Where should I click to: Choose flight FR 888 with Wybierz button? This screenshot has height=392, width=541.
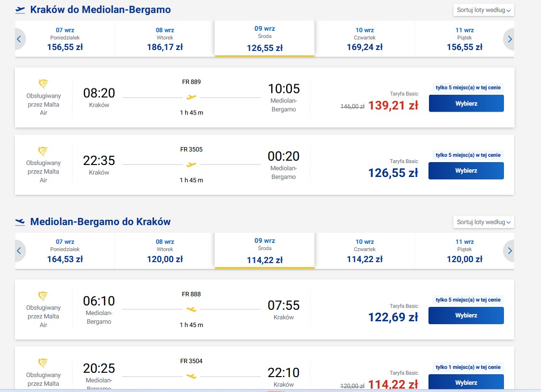point(466,316)
